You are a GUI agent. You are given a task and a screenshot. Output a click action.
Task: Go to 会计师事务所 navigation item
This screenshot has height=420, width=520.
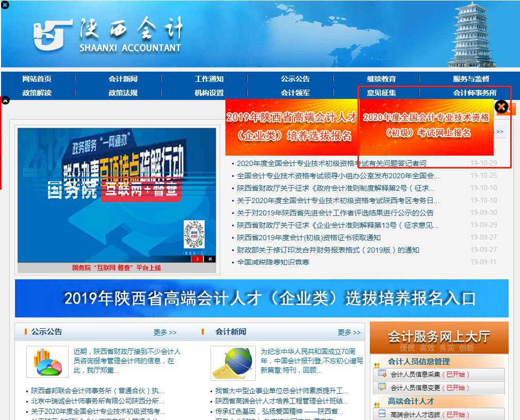click(x=475, y=93)
